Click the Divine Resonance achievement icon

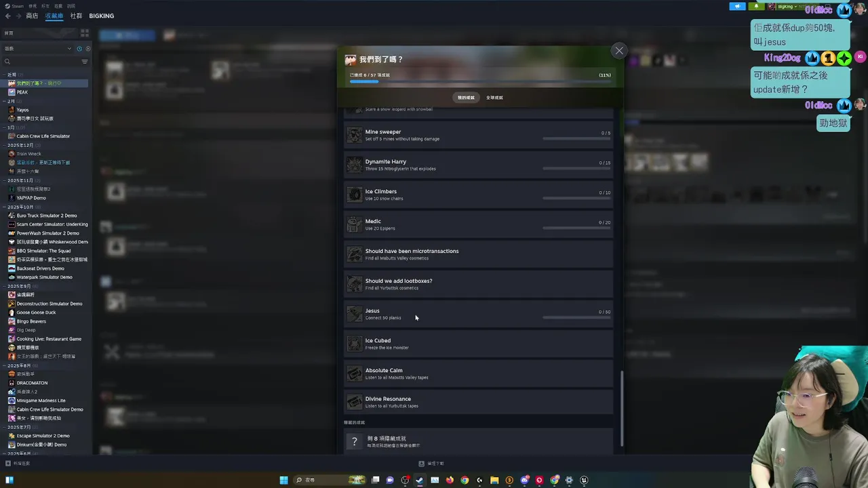(355, 402)
